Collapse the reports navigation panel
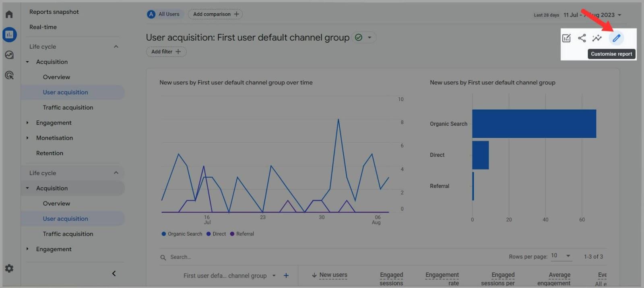644x288 pixels. point(114,273)
